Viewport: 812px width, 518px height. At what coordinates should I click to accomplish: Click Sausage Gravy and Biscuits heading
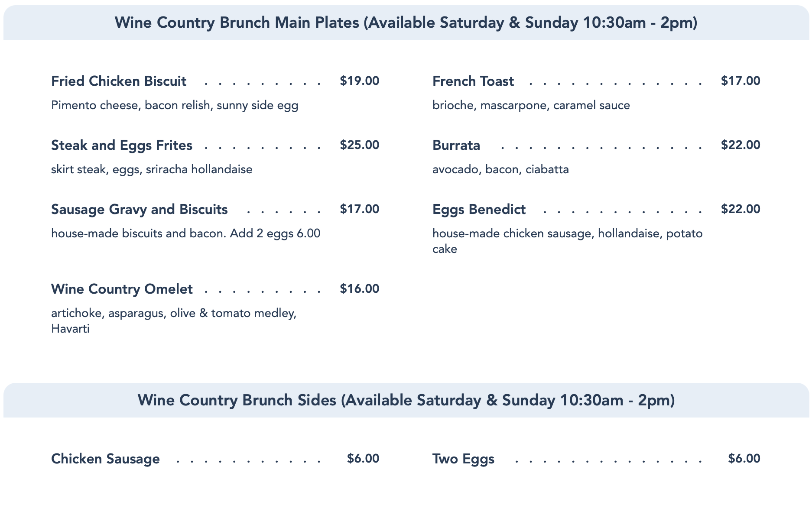tap(139, 210)
